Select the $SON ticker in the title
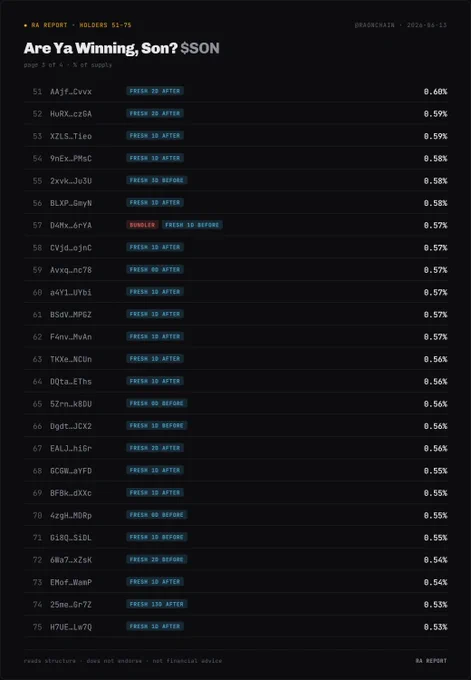This screenshot has height=680, width=471. point(200,48)
